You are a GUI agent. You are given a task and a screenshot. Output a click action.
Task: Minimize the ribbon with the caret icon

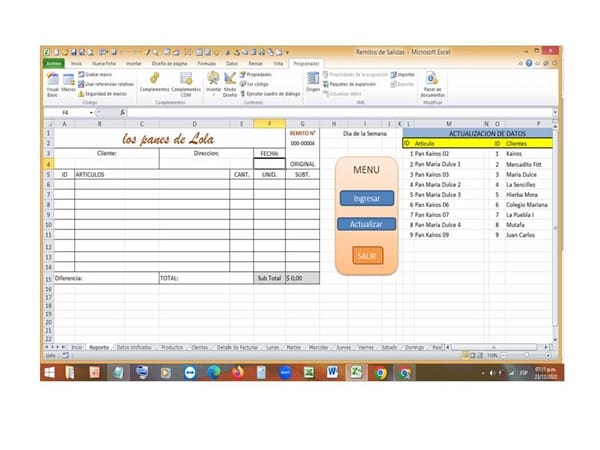[x=521, y=64]
